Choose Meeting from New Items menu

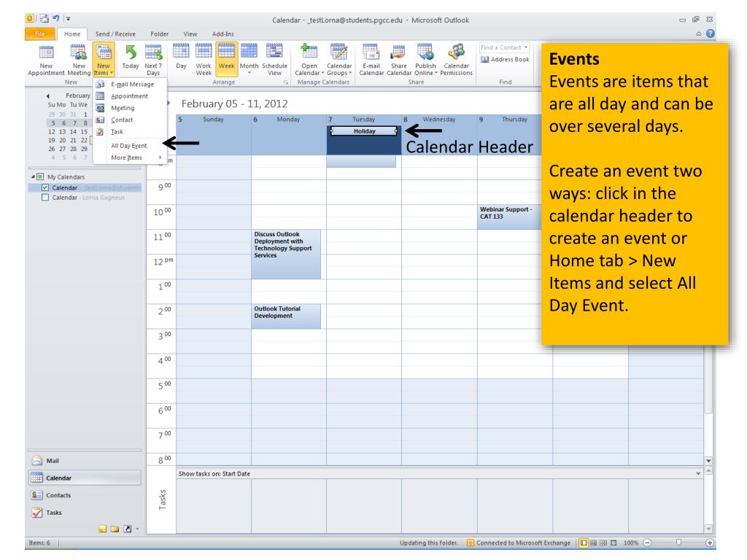coord(131,108)
